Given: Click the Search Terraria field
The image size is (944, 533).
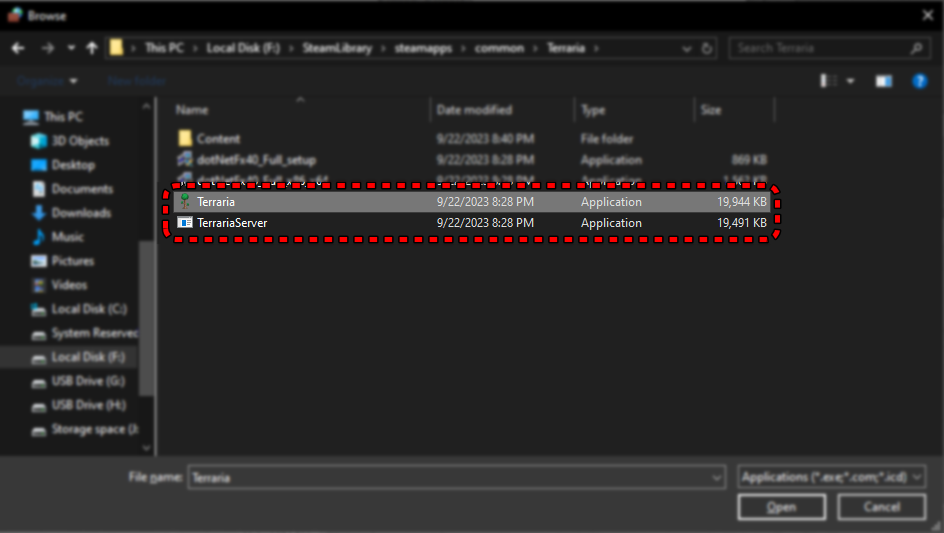Looking at the screenshot, I should pyautogui.click(x=828, y=48).
